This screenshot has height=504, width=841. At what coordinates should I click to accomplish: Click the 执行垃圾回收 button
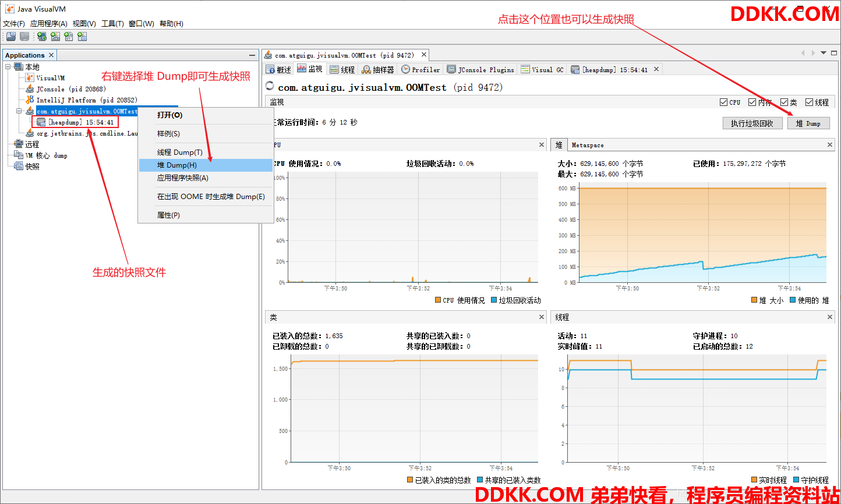[752, 123]
